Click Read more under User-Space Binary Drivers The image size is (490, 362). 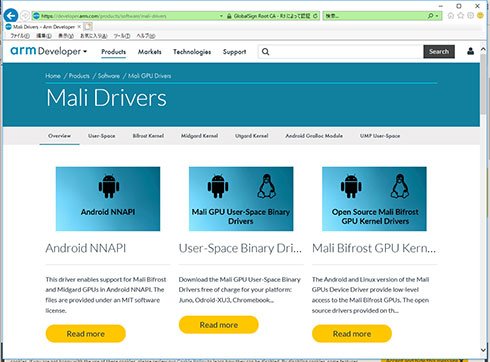tap(219, 325)
